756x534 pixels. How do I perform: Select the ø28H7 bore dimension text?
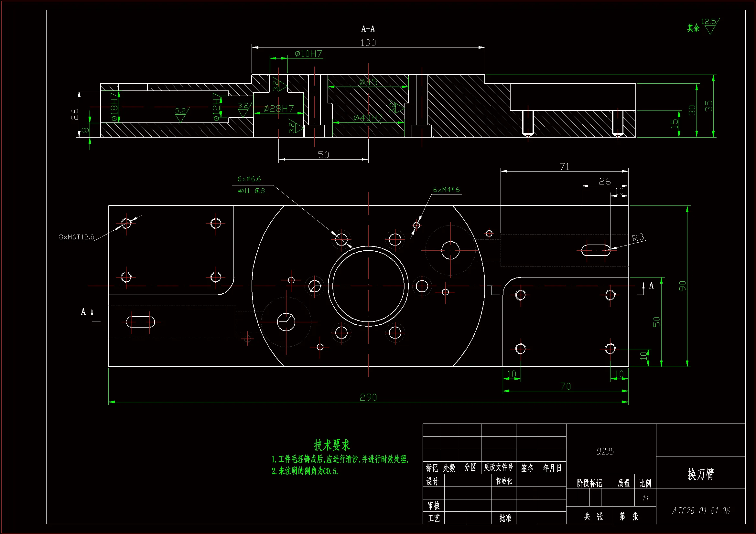pyautogui.click(x=278, y=109)
